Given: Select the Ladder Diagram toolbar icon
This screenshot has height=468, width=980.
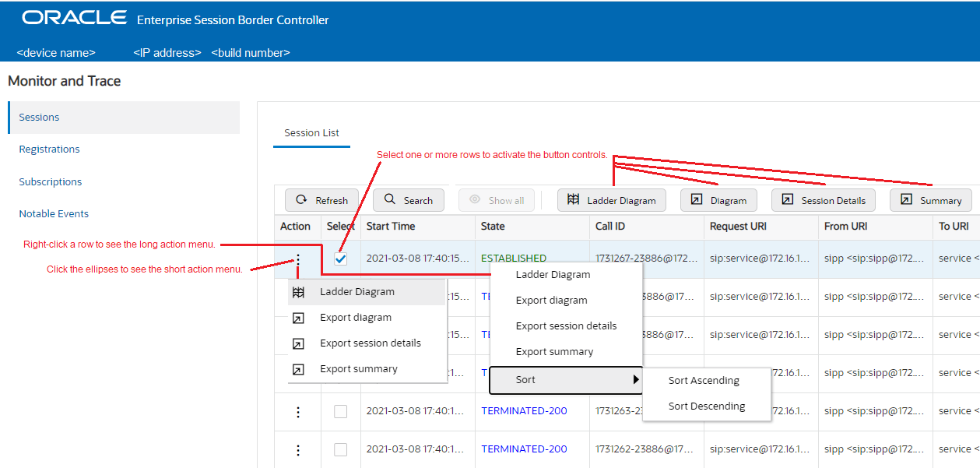Looking at the screenshot, I should 573,199.
